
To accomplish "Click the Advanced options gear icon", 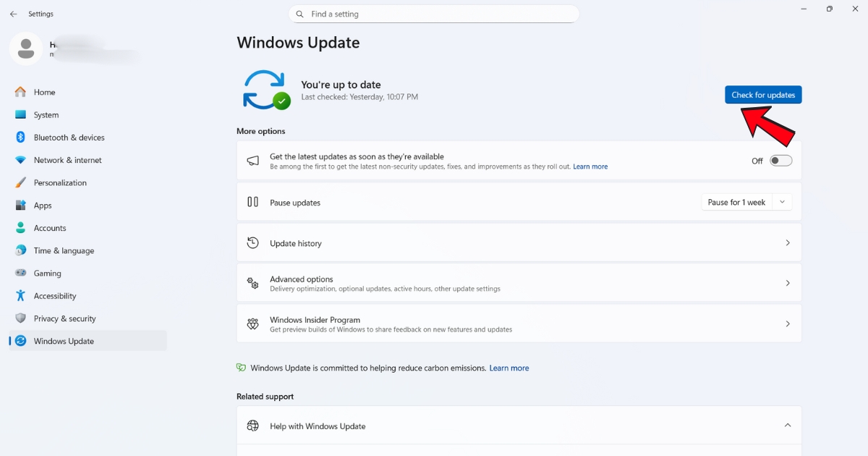I will pyautogui.click(x=252, y=282).
